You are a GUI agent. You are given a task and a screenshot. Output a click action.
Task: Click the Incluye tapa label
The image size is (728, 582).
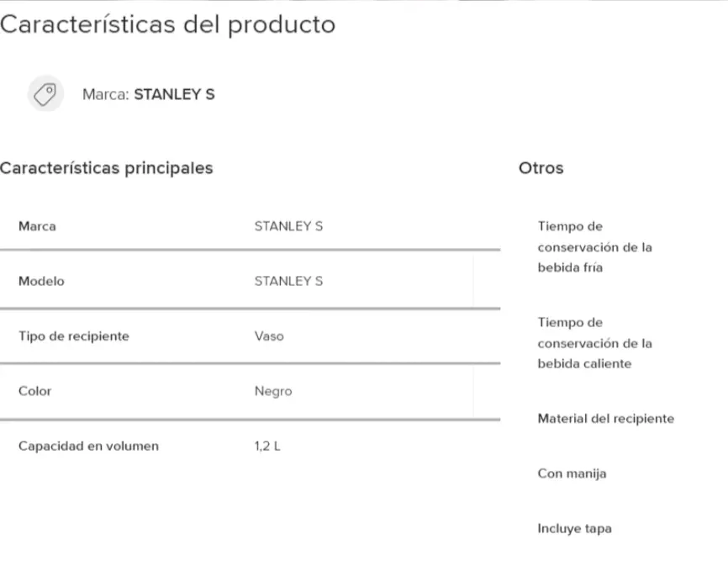click(575, 528)
